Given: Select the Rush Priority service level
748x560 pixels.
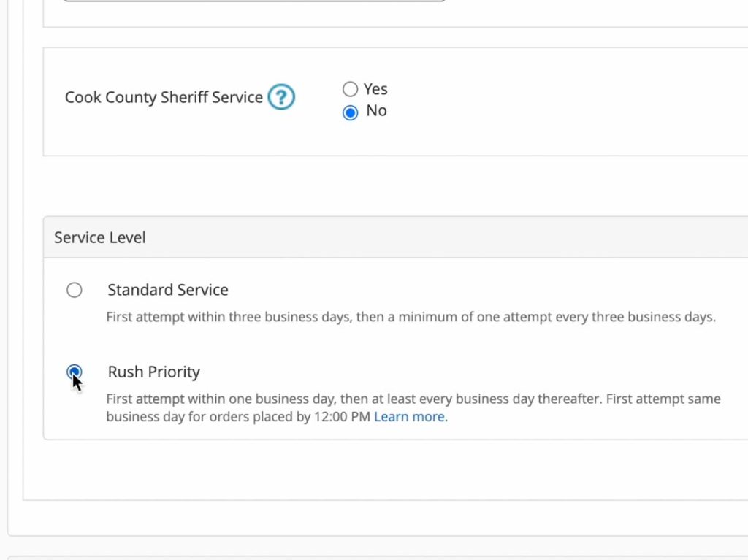Looking at the screenshot, I should 74,372.
